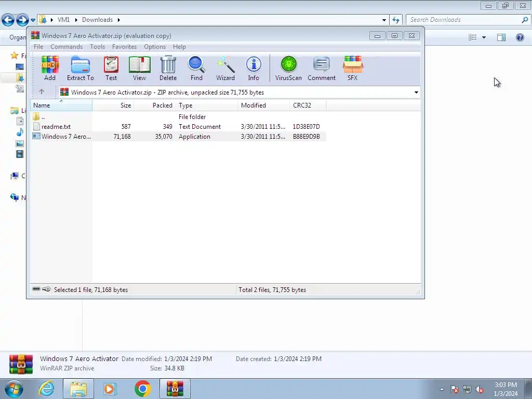Launch Internet Explorer from taskbar

(46, 389)
